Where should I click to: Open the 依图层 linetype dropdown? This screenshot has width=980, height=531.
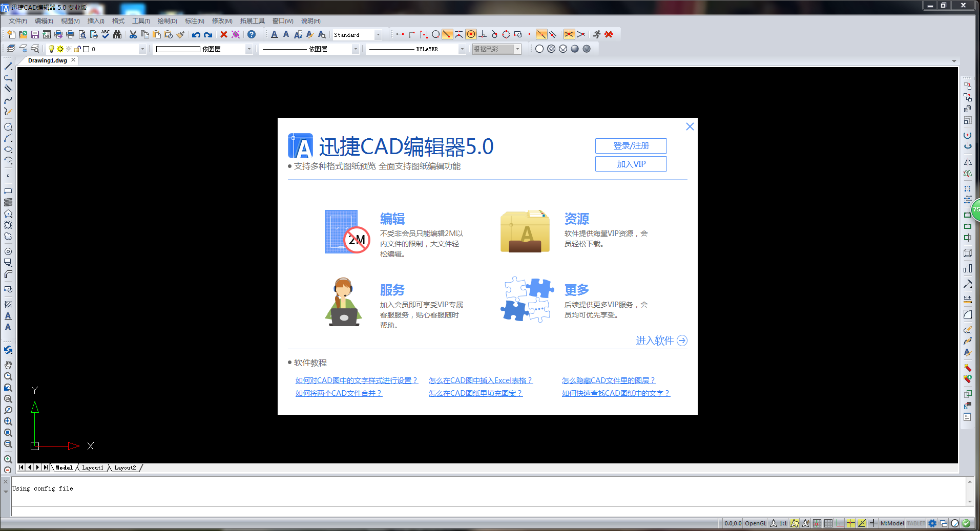click(x=356, y=49)
